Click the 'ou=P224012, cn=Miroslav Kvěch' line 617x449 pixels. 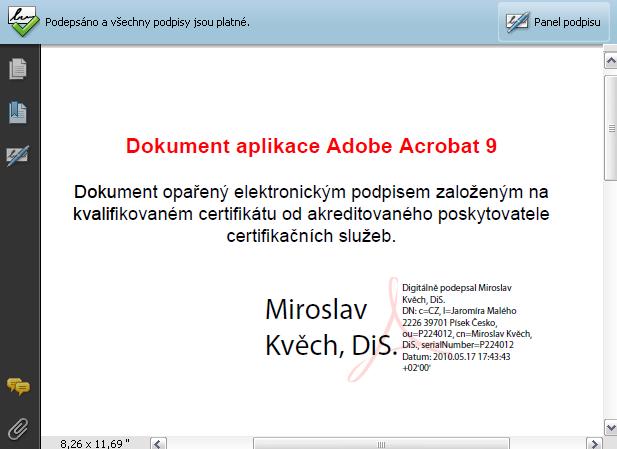point(467,334)
